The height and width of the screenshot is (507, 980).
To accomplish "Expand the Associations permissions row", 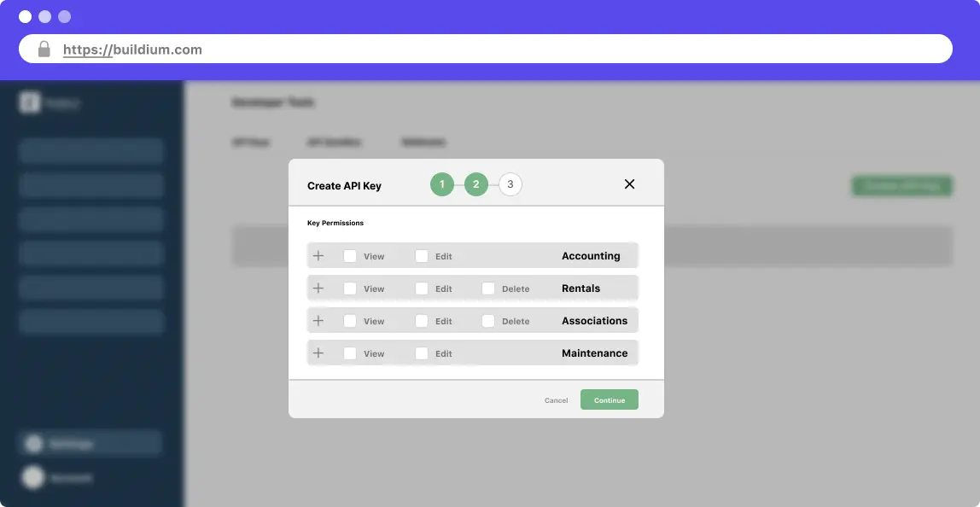I will (318, 321).
